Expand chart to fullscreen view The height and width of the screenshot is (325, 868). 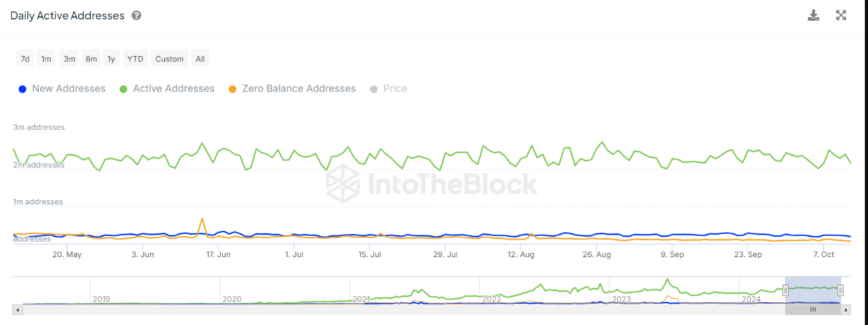click(841, 16)
